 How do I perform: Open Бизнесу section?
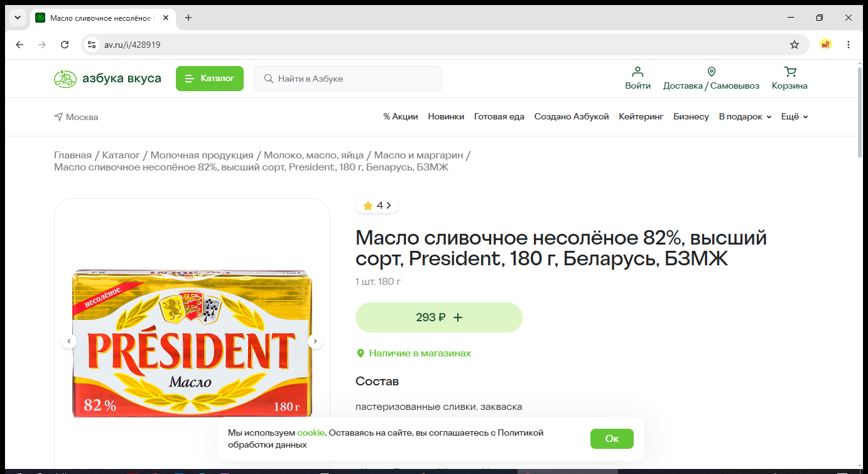(691, 117)
